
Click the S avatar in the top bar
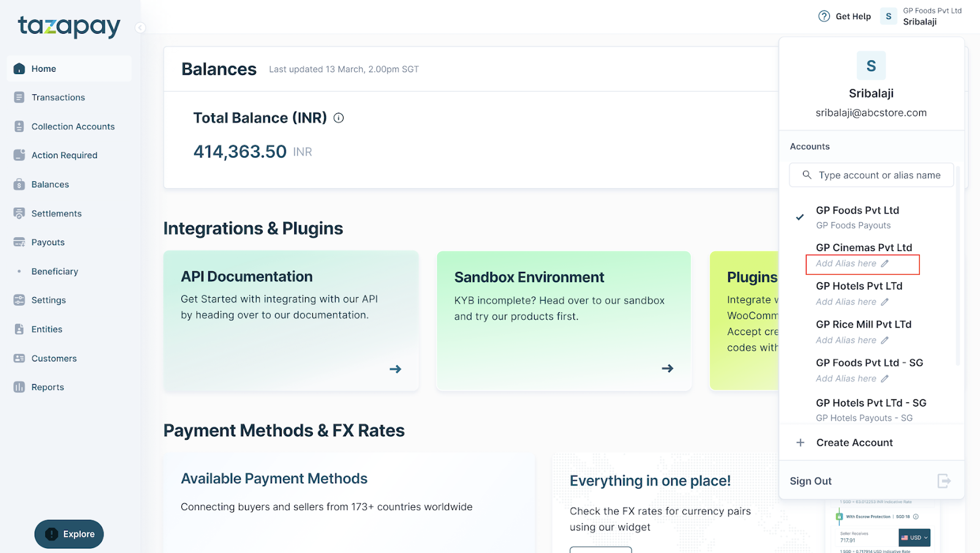[x=889, y=17]
